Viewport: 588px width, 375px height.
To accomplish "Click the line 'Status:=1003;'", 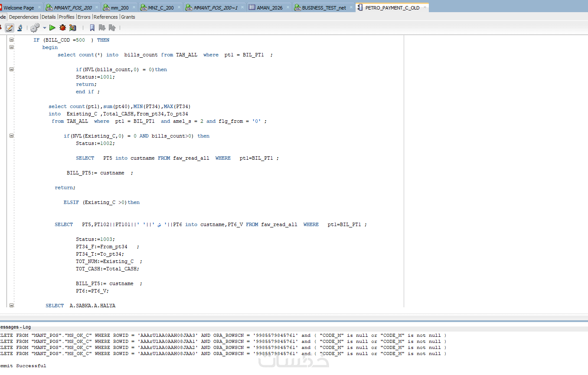I will point(95,239).
